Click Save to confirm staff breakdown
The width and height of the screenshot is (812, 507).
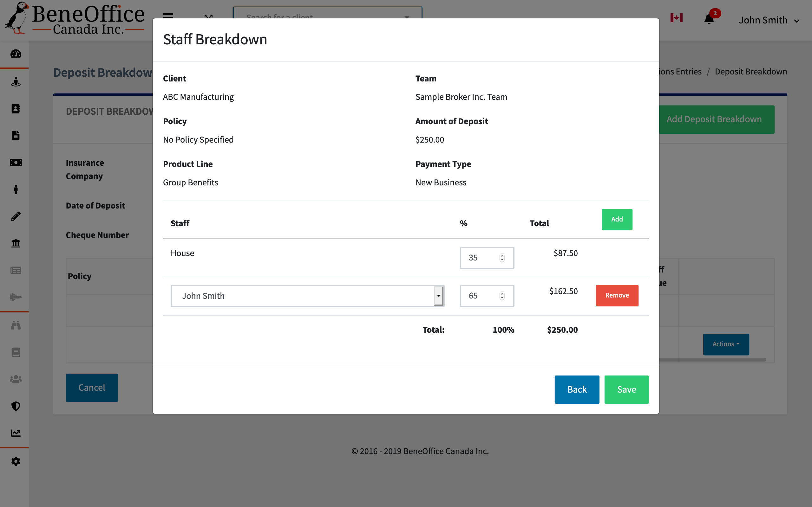(x=627, y=389)
